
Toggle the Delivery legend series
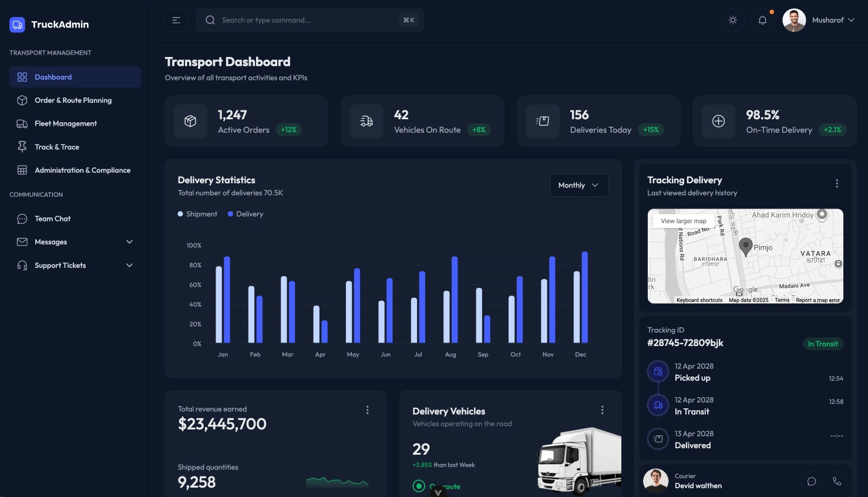[245, 214]
